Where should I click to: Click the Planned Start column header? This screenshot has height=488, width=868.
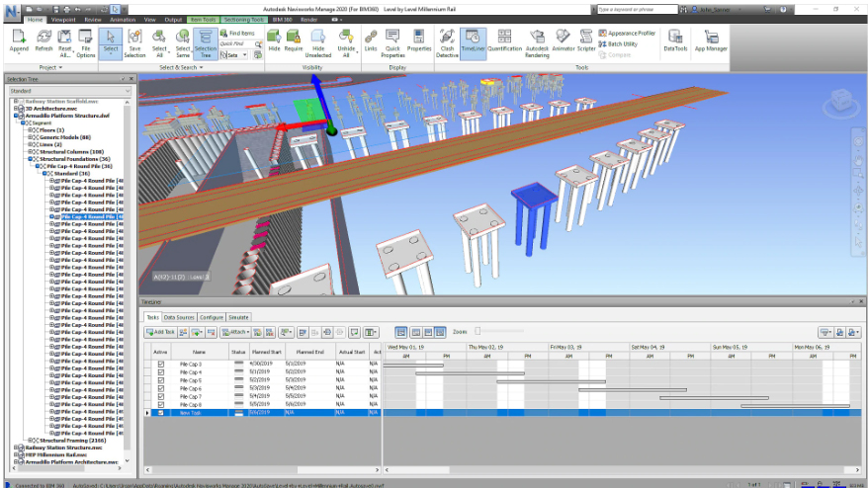point(266,352)
